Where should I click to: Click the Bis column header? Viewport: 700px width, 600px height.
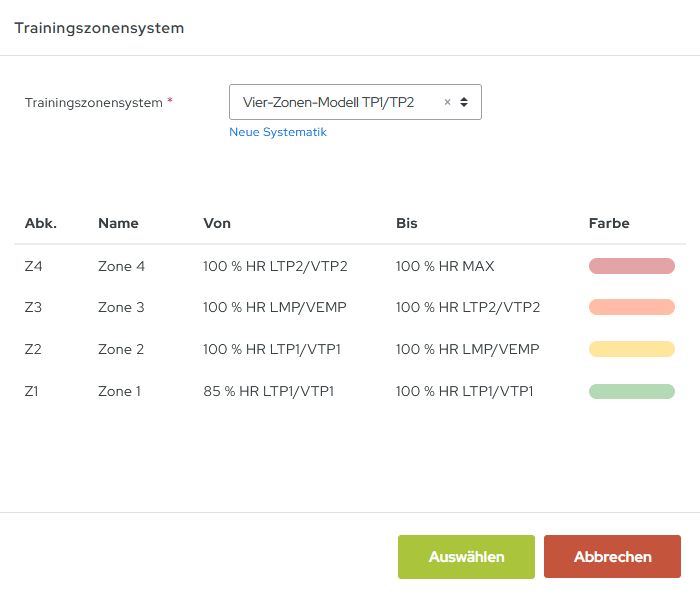pyautogui.click(x=406, y=223)
